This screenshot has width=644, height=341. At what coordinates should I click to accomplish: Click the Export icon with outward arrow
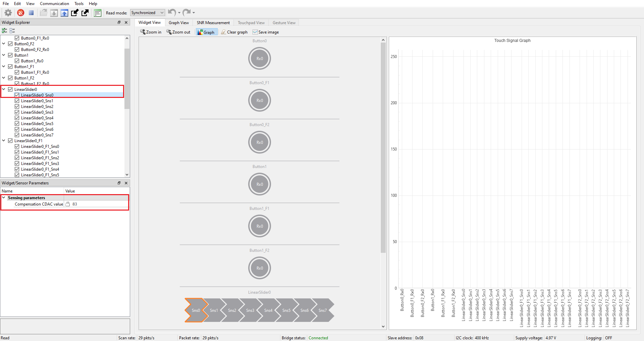(x=85, y=13)
